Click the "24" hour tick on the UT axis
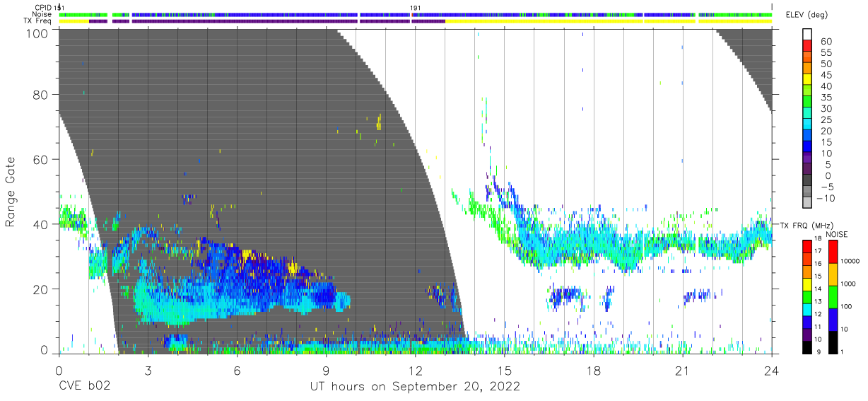 click(x=771, y=371)
